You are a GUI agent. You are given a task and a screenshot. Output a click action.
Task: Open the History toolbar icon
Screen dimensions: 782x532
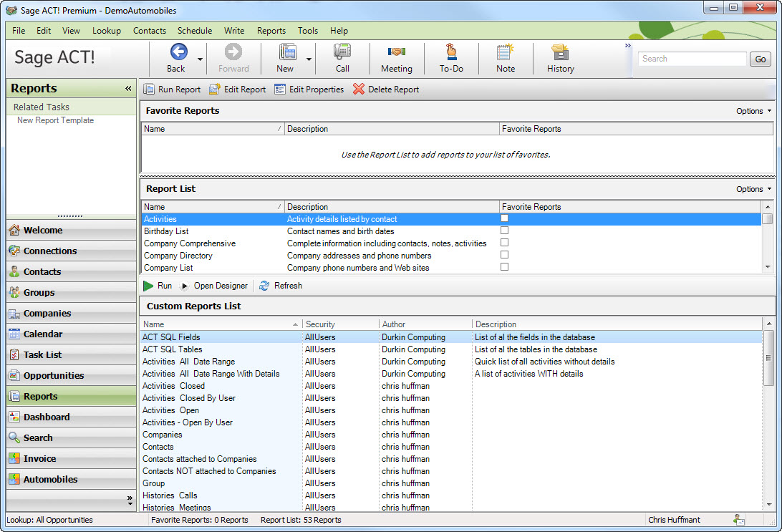pos(560,52)
